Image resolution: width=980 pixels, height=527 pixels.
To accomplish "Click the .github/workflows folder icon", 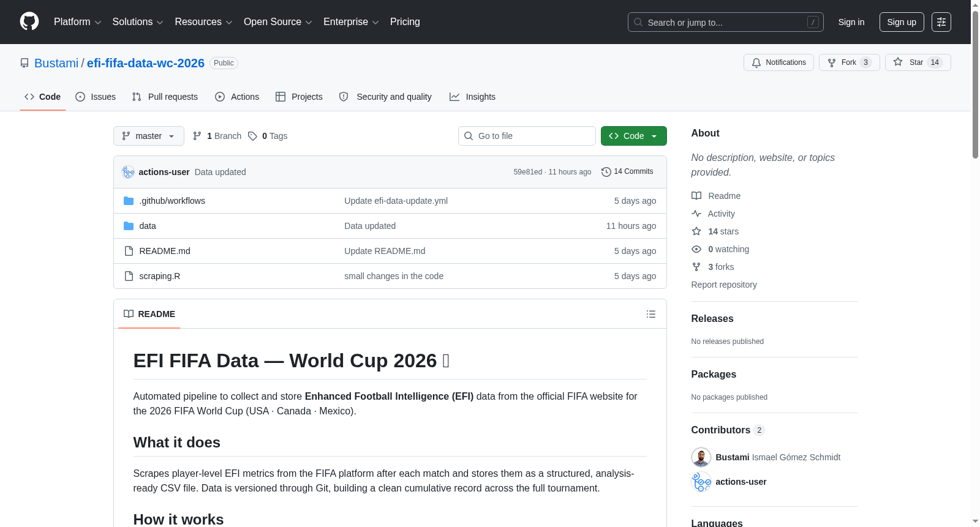I will coord(129,201).
